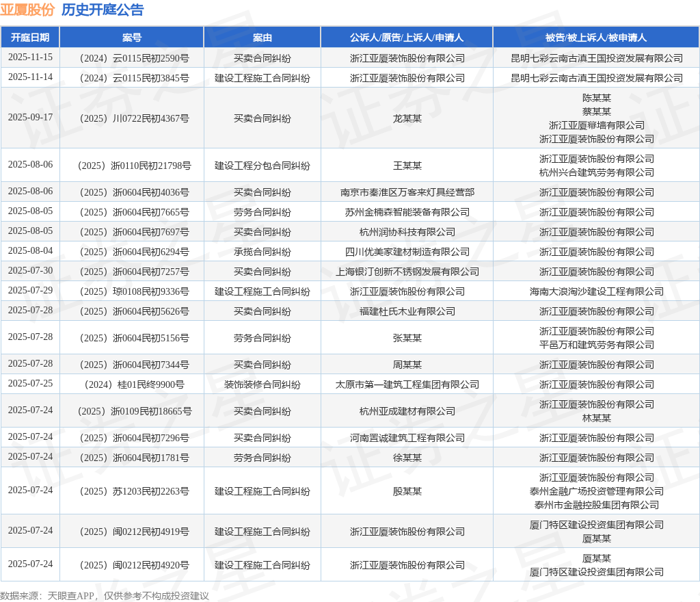Click defendant 海南大浪淘沙建设工程有限公司
700x602 pixels.
click(596, 291)
